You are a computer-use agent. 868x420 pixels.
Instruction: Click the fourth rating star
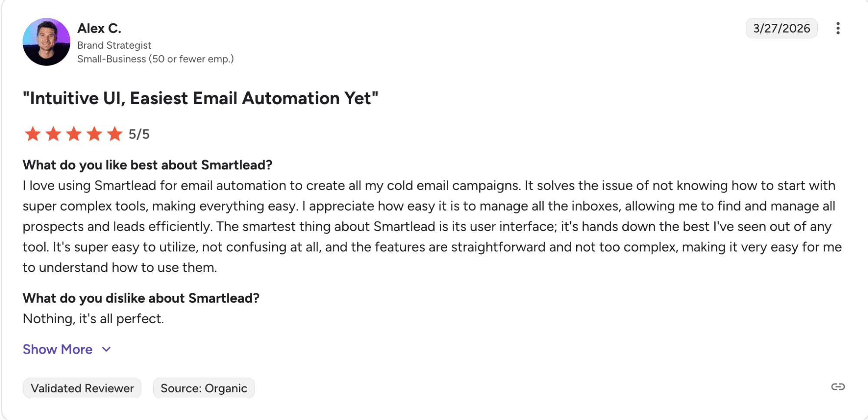click(94, 134)
